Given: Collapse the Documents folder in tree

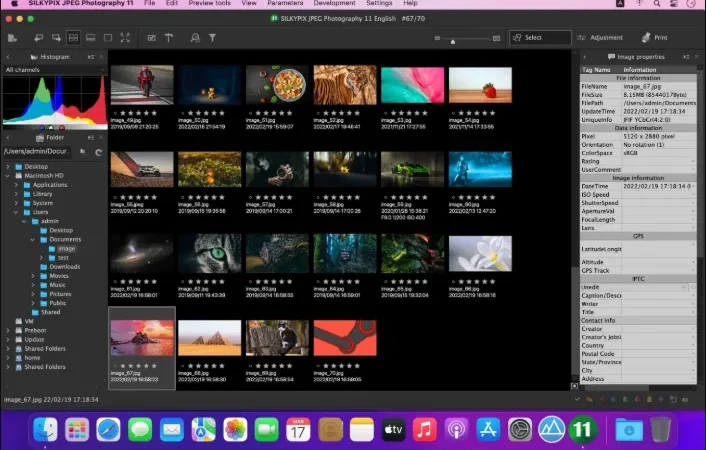Looking at the screenshot, I should [x=33, y=240].
